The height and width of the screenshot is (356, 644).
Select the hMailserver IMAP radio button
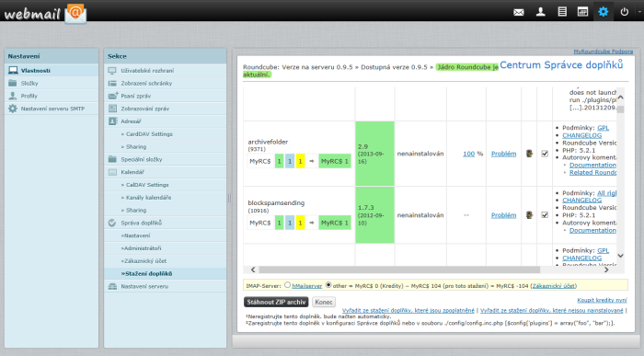287,285
